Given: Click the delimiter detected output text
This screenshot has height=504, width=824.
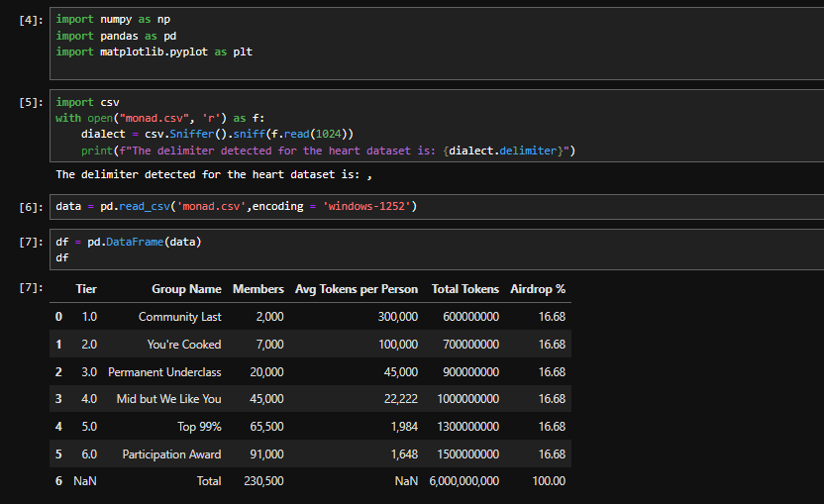Looking at the screenshot, I should [213, 174].
